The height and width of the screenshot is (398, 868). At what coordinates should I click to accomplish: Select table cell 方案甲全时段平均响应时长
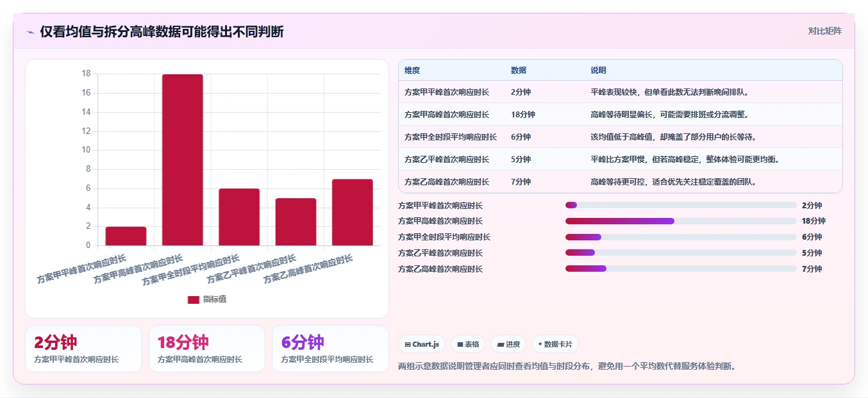pyautogui.click(x=451, y=137)
